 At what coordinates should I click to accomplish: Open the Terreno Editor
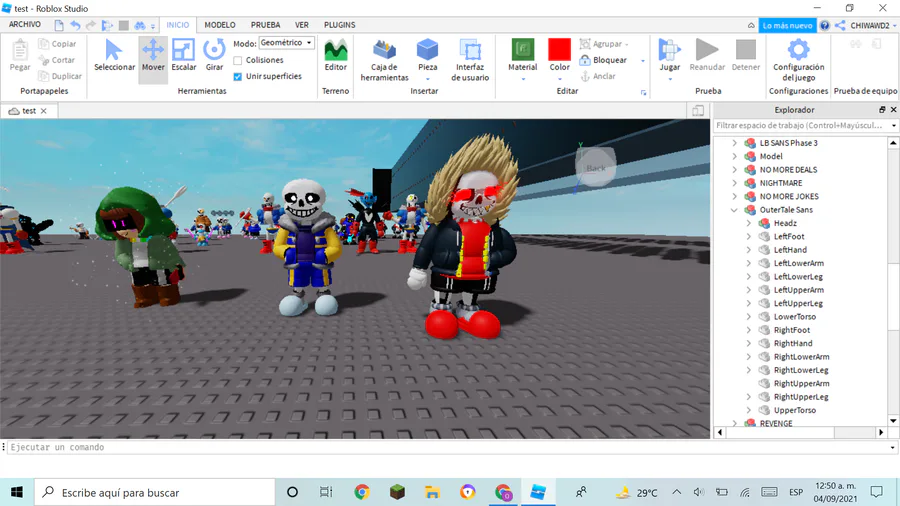[x=336, y=56]
